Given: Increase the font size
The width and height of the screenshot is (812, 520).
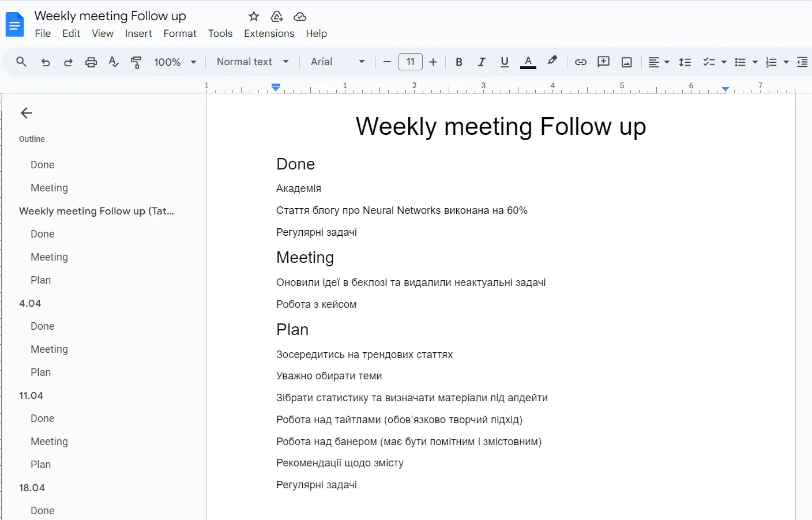Looking at the screenshot, I should point(433,62).
